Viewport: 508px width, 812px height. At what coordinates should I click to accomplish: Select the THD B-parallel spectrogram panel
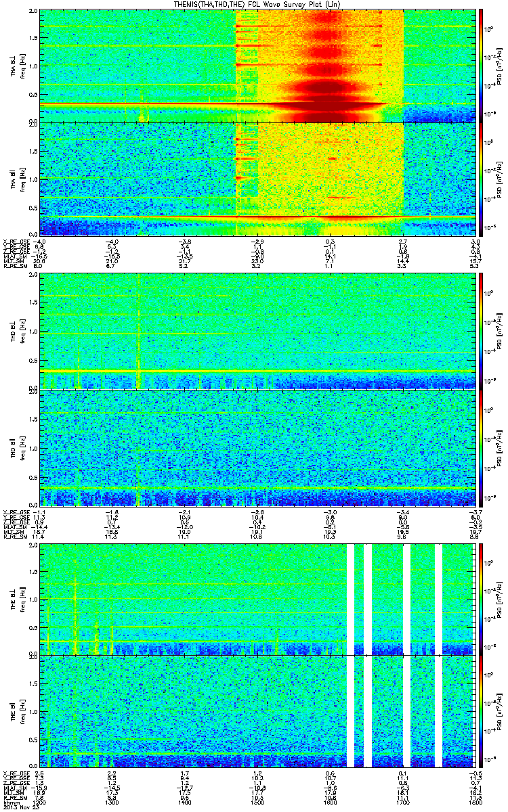pos(258,447)
